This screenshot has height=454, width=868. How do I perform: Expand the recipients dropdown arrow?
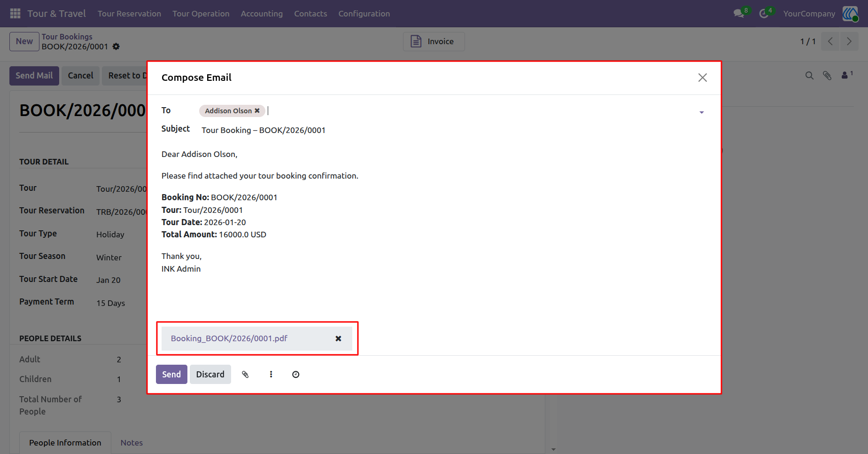point(701,112)
